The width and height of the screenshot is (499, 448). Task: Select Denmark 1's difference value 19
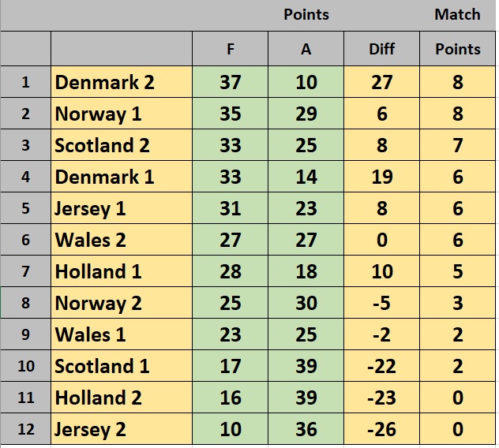(x=381, y=177)
